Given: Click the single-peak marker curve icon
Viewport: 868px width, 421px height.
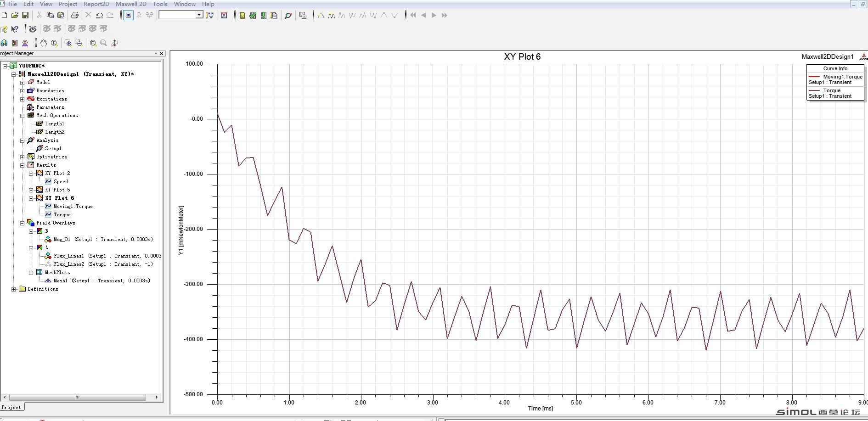Looking at the screenshot, I should tap(321, 15).
